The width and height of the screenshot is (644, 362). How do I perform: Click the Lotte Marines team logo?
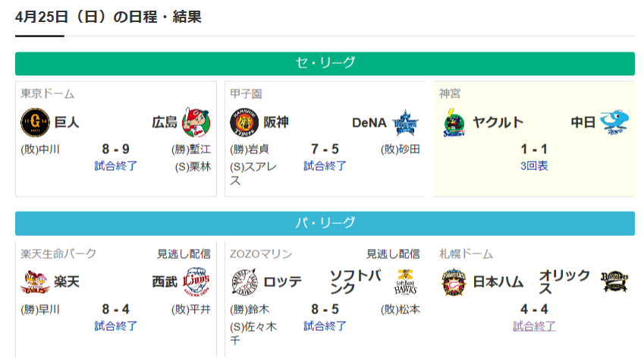pyautogui.click(x=244, y=282)
